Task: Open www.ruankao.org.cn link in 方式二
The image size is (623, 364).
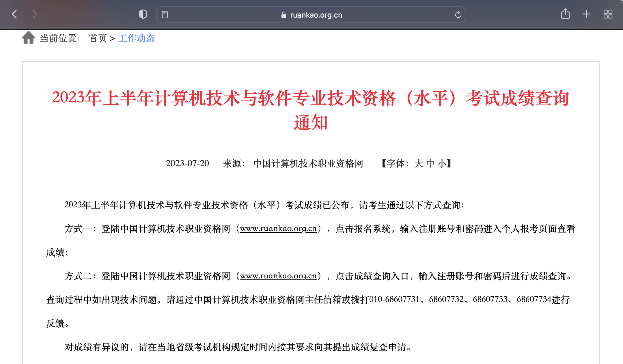Action: (x=278, y=276)
